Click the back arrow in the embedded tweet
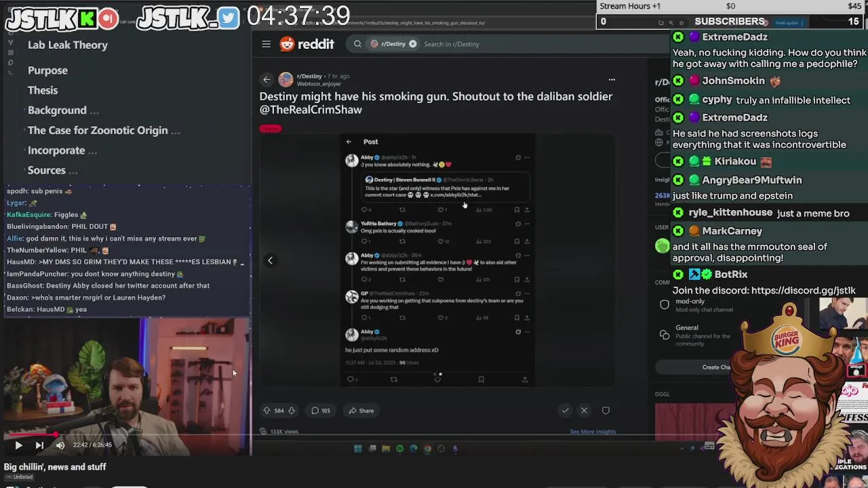868x488 pixels. [x=349, y=142]
